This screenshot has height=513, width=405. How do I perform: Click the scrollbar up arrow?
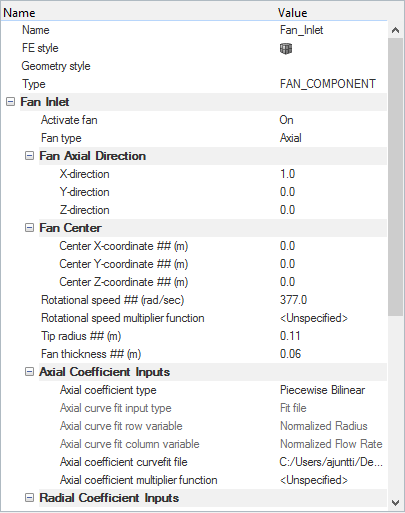(x=395, y=30)
